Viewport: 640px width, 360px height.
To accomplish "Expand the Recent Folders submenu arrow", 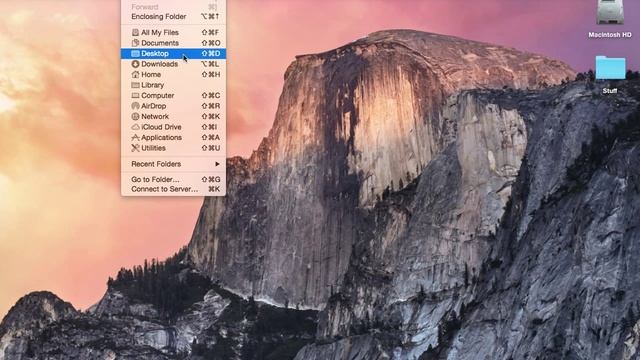I will [x=218, y=164].
